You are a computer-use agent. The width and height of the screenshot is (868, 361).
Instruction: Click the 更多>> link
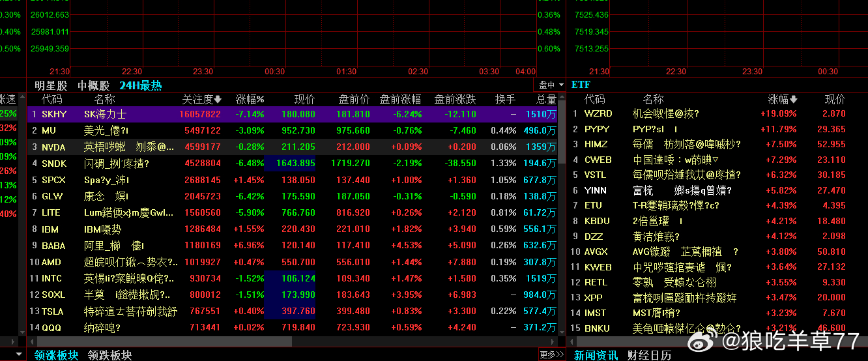[551, 354]
